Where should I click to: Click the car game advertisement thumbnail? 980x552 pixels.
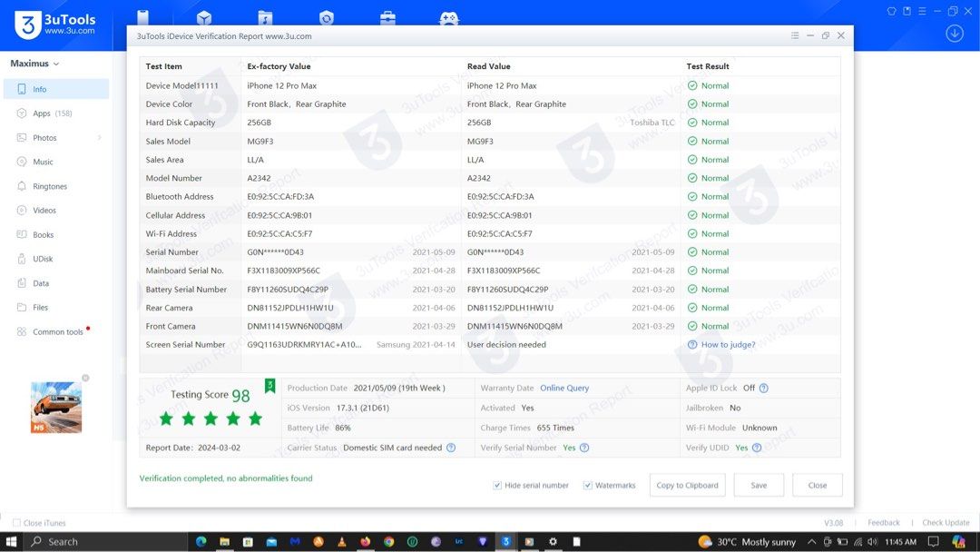coord(56,407)
